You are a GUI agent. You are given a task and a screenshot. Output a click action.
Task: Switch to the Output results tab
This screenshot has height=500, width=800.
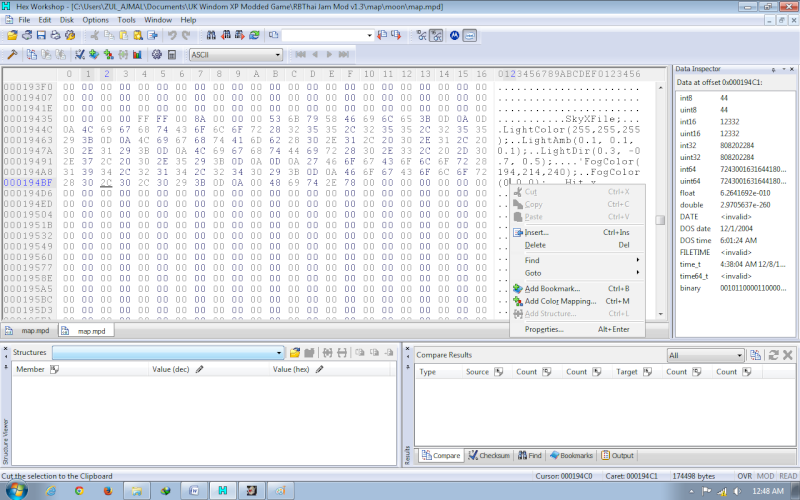tap(617, 456)
